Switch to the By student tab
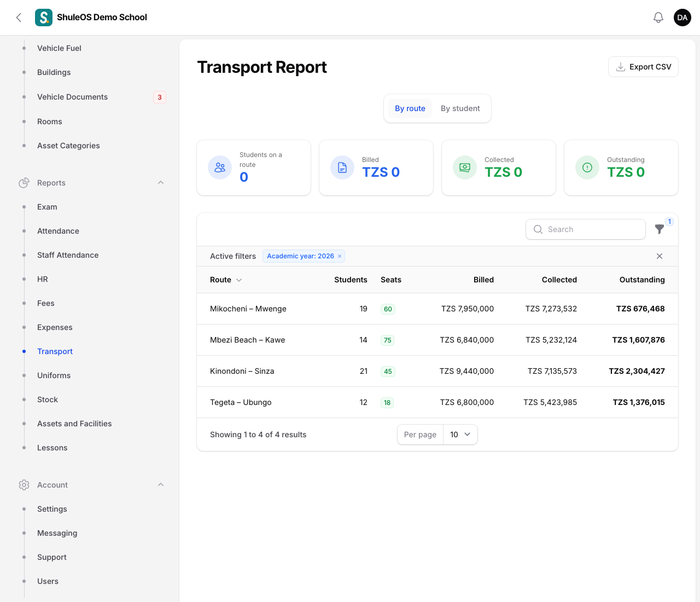The image size is (700, 602). point(460,108)
